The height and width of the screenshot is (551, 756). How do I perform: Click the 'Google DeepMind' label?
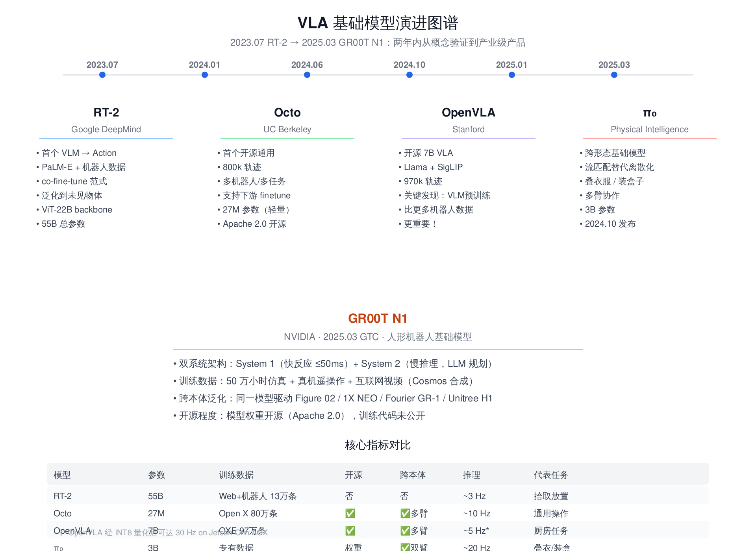106,129
